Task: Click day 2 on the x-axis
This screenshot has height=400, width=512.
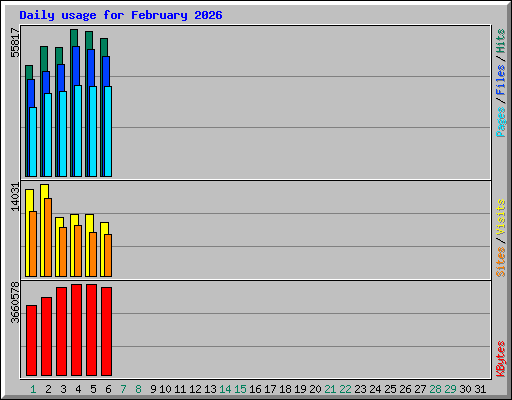Action: tap(48, 389)
